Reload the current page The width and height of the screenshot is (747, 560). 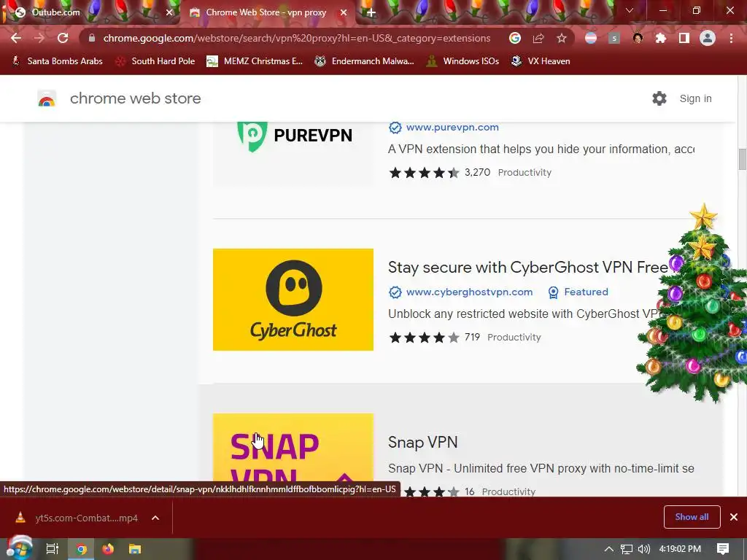click(63, 38)
